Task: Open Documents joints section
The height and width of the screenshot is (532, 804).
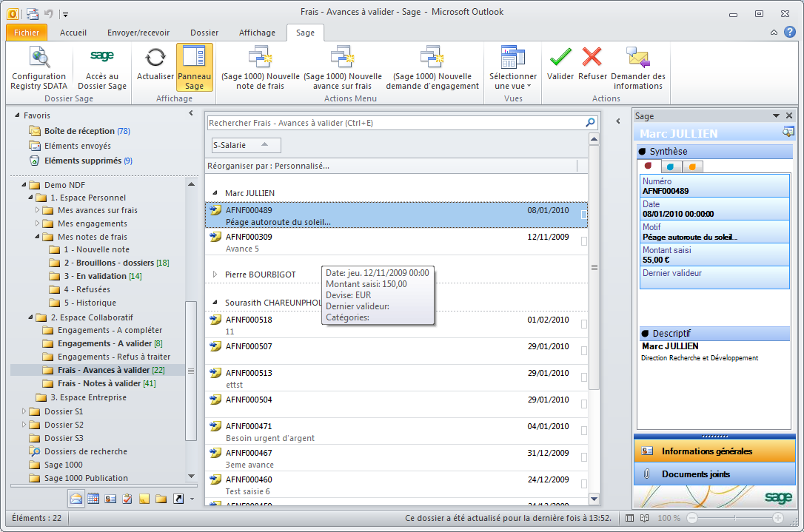Action: [714, 474]
